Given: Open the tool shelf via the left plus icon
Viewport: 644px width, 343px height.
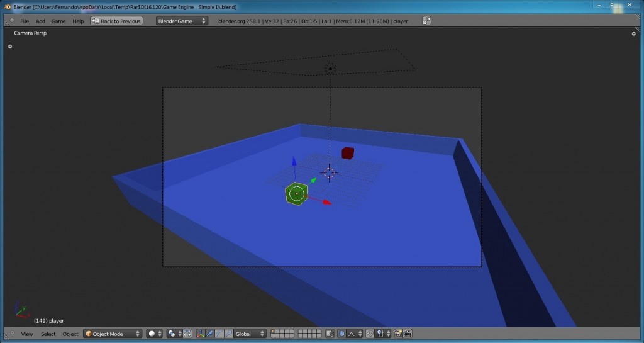Looking at the screenshot, I should click(10, 47).
